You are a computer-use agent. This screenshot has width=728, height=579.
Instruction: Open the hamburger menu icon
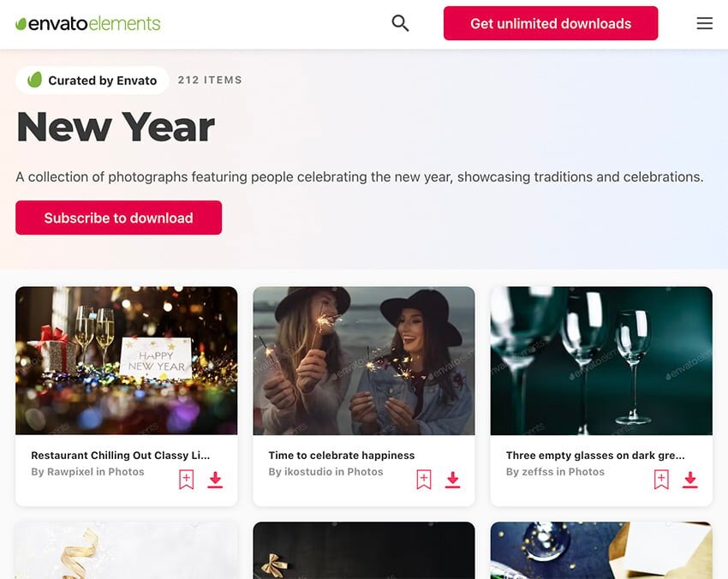point(704,23)
